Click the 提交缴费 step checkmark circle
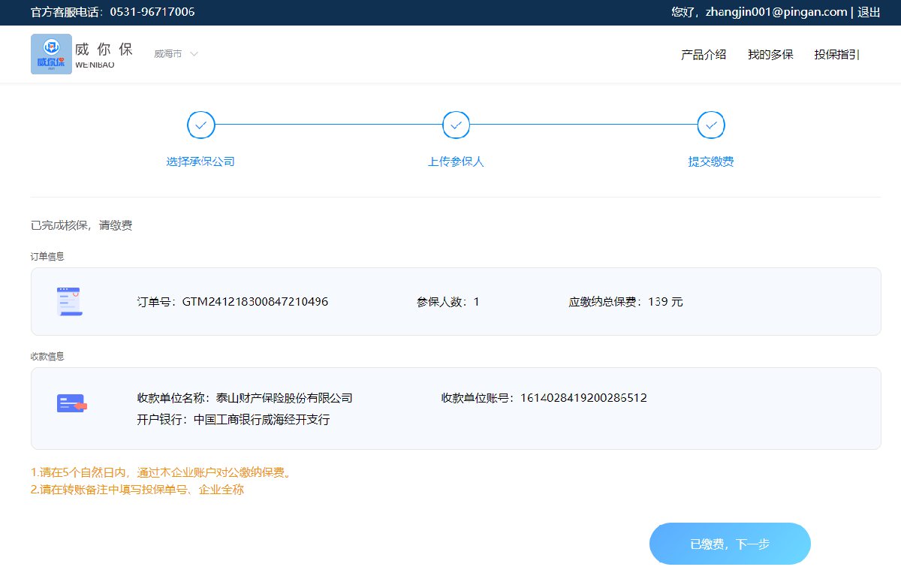Image resolution: width=901 pixels, height=588 pixels. (711, 125)
